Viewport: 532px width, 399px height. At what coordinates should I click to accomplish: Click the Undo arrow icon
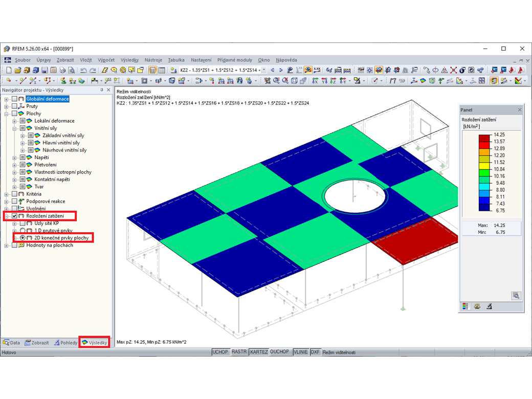point(83,70)
